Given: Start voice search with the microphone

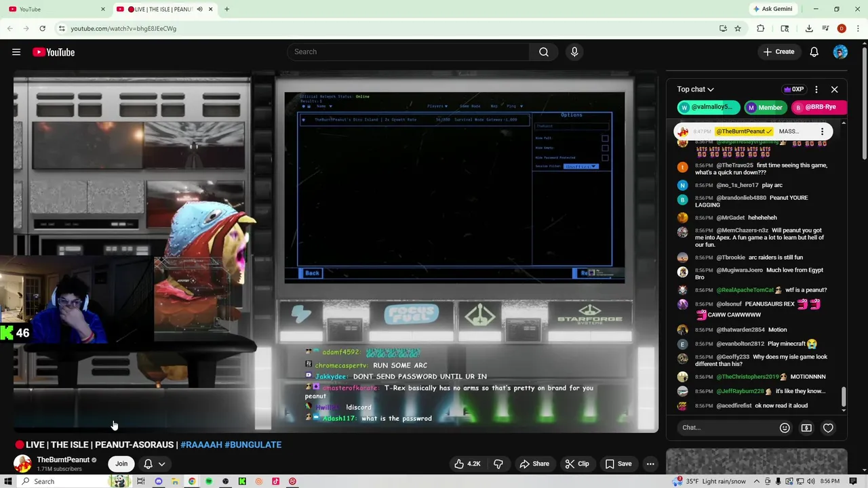Looking at the screenshot, I should (x=574, y=52).
